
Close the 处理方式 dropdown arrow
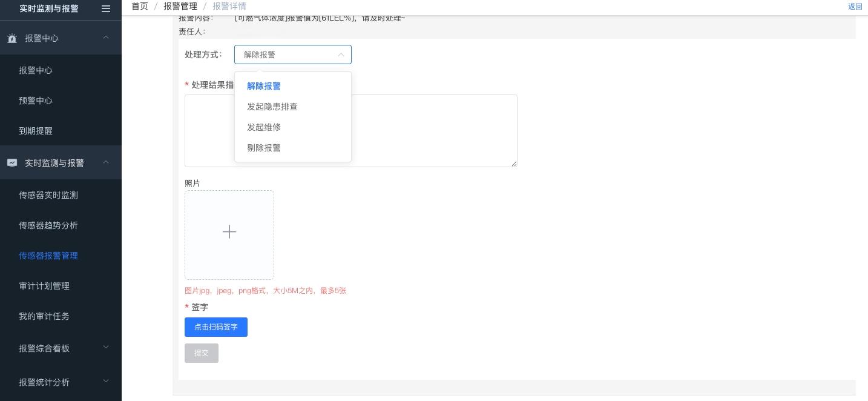(x=341, y=55)
